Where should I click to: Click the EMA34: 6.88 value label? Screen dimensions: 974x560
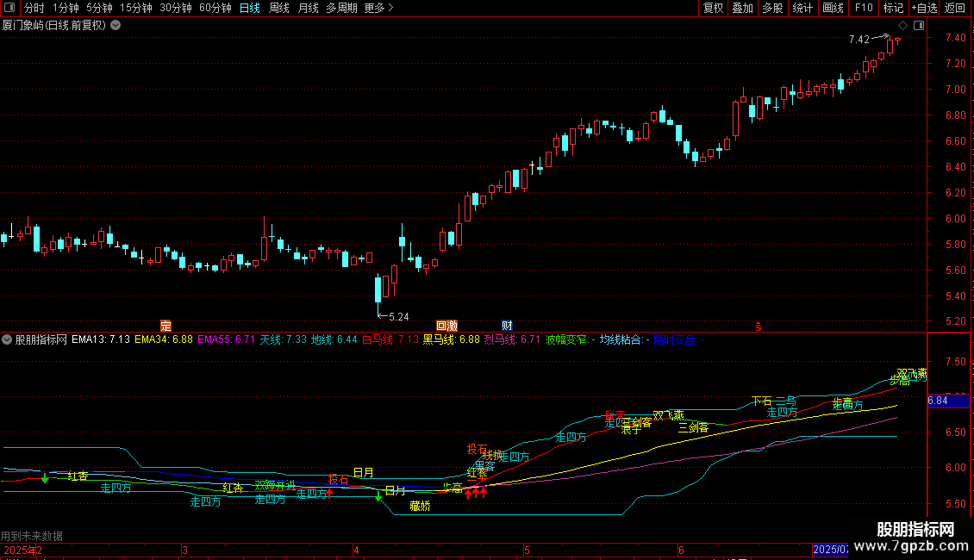coord(164,339)
